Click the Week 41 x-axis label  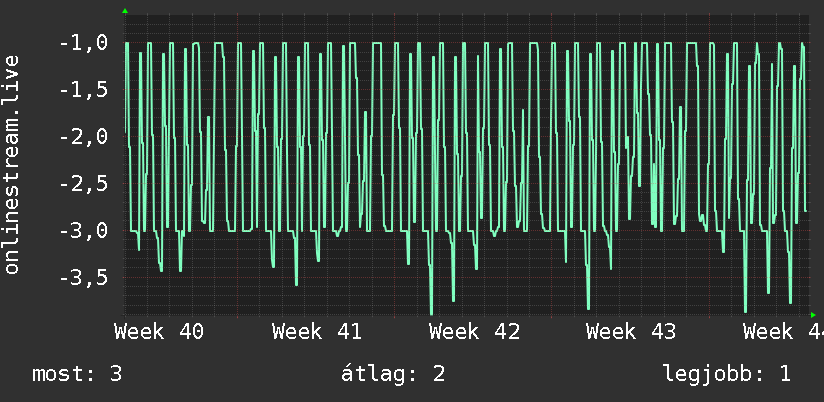(317, 332)
